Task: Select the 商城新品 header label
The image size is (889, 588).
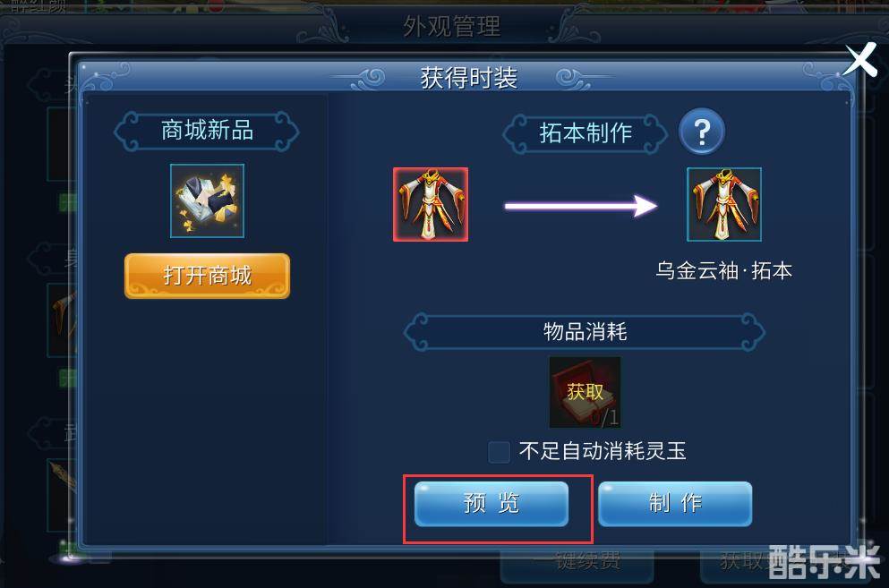Action: click(x=207, y=131)
